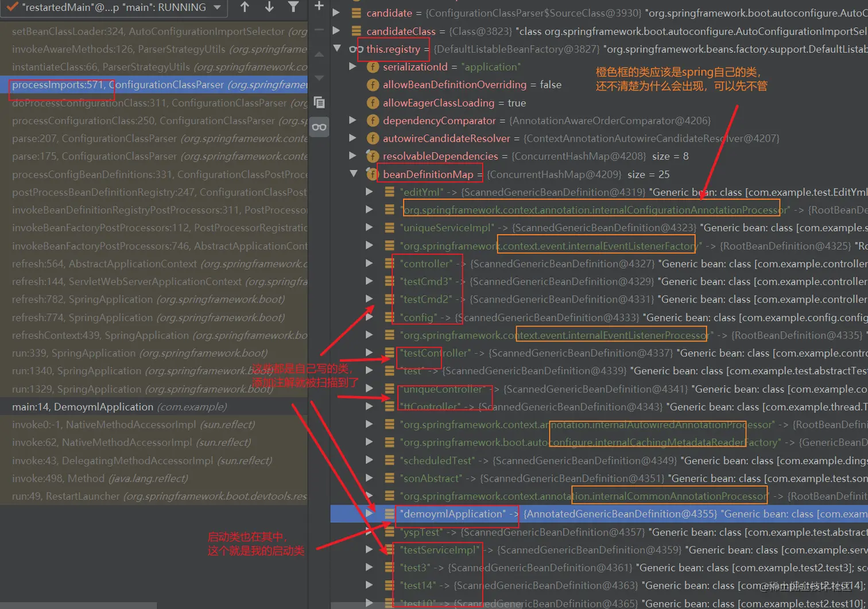The height and width of the screenshot is (609, 868).
Task: Move watch down with the triangle icon
Action: (319, 77)
